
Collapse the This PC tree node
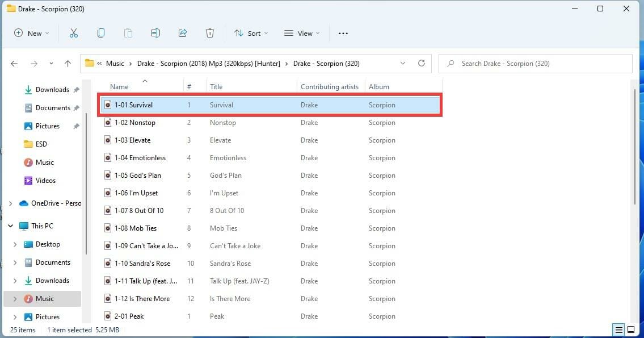11,226
